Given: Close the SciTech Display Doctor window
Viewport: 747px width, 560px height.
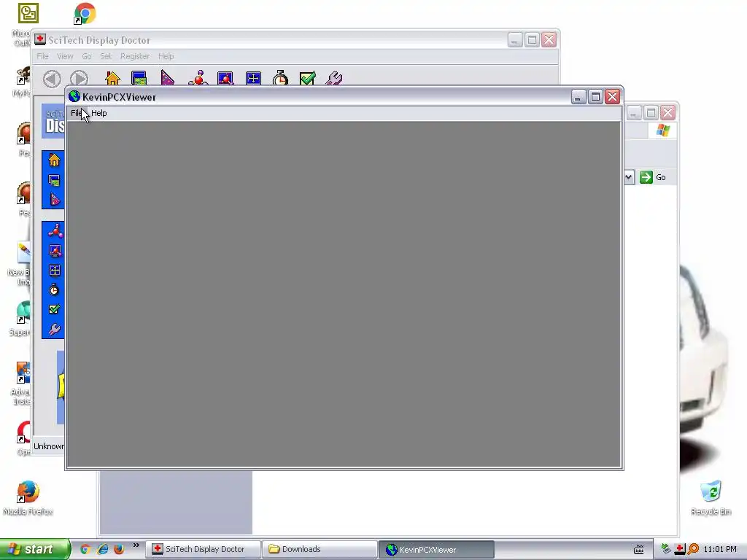Looking at the screenshot, I should pyautogui.click(x=549, y=39).
